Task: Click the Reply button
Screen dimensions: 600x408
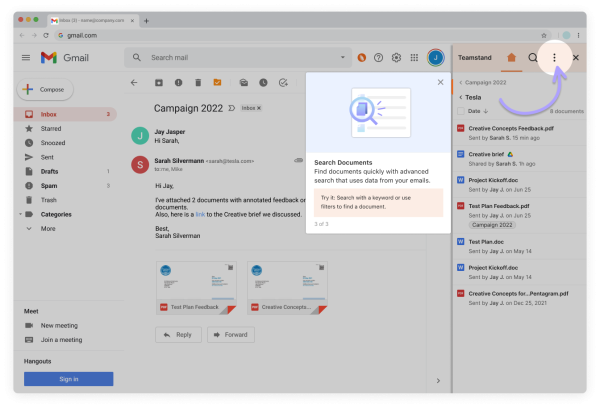Action: (x=178, y=335)
